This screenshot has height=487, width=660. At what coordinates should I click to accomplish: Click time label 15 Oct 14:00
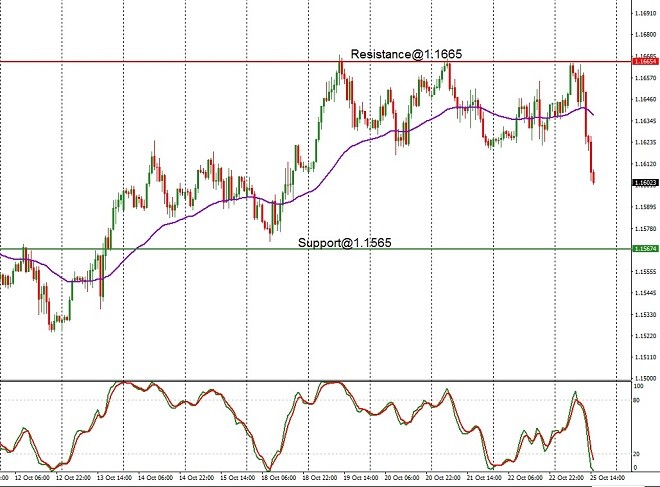(237, 478)
